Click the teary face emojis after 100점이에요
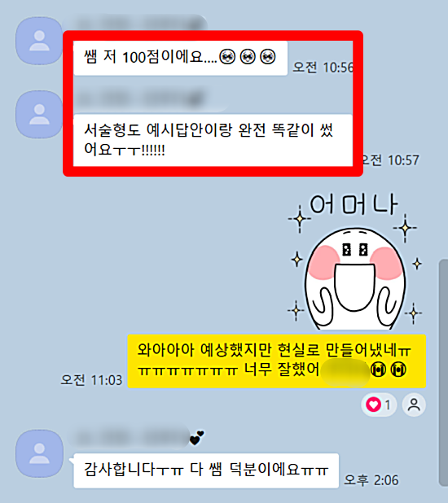448x503 pixels. tap(248, 57)
